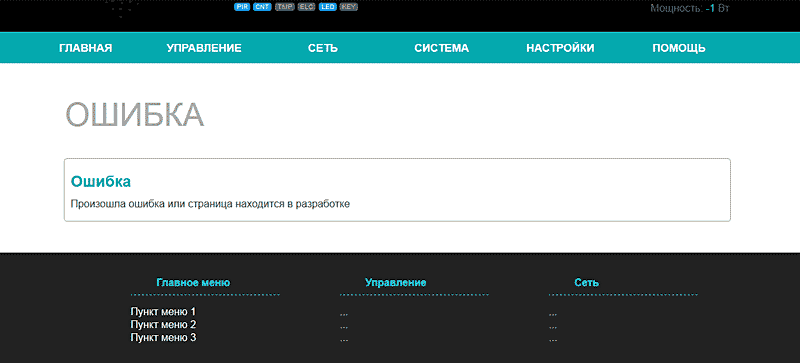Click the footer link Пункт меню 2
800x363 pixels.
pyautogui.click(x=163, y=325)
